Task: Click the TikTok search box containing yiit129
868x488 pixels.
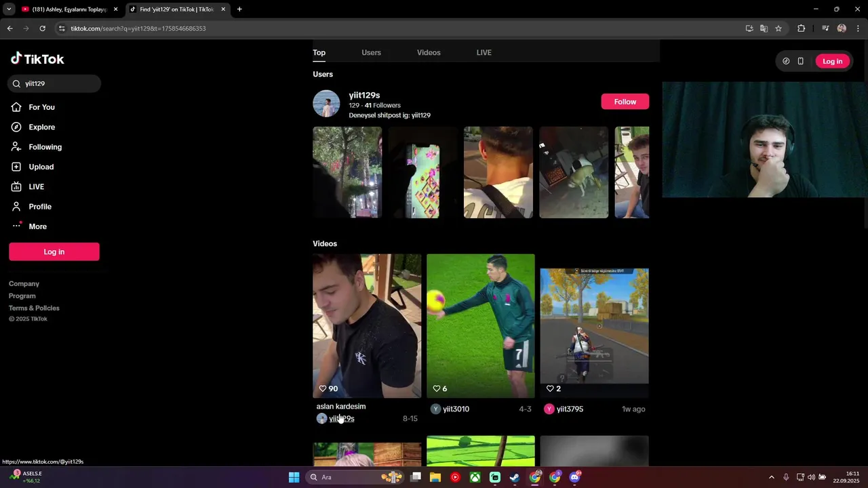Action: pyautogui.click(x=54, y=83)
